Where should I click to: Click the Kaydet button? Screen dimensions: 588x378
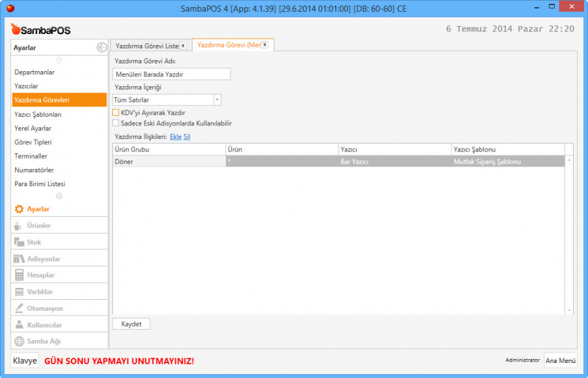pos(131,324)
